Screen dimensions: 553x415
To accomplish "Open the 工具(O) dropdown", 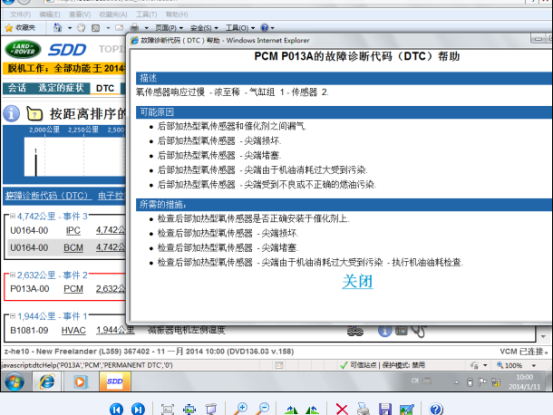I will [240, 28].
